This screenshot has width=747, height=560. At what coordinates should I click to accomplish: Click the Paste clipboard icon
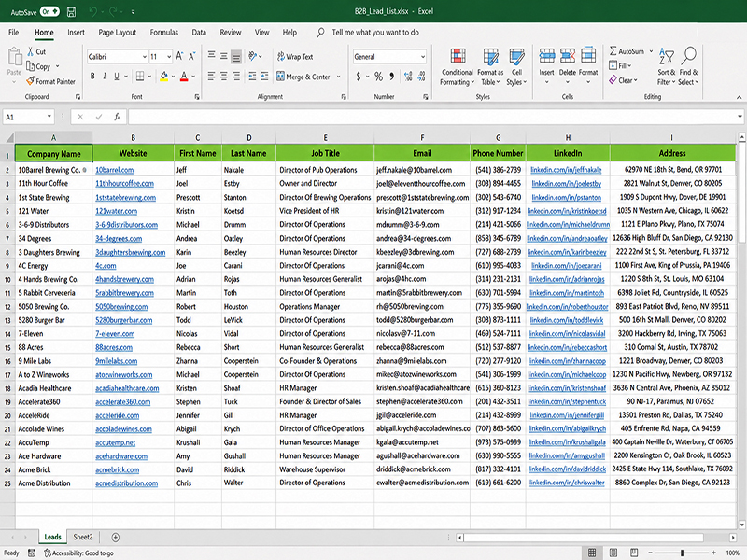(x=14, y=57)
